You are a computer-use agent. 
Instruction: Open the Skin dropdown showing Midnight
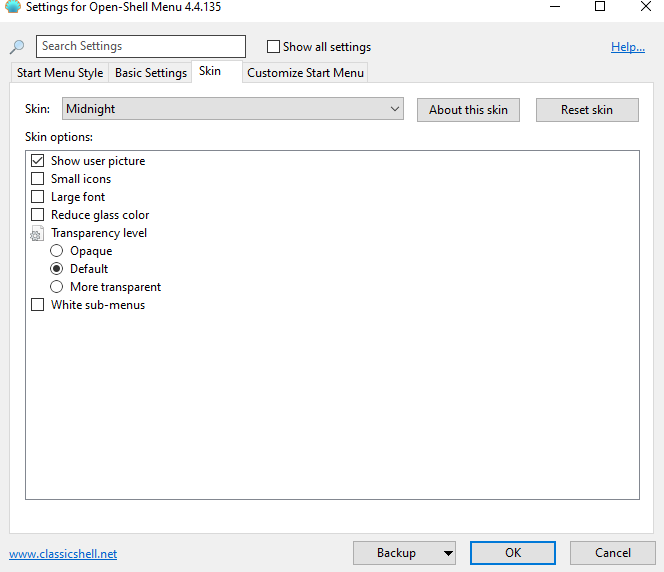pos(233,109)
